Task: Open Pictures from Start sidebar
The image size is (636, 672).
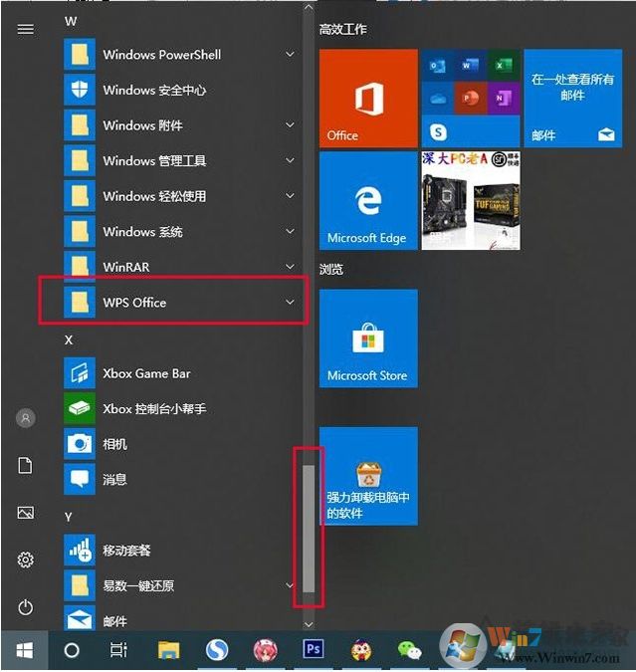Action: coord(25,513)
